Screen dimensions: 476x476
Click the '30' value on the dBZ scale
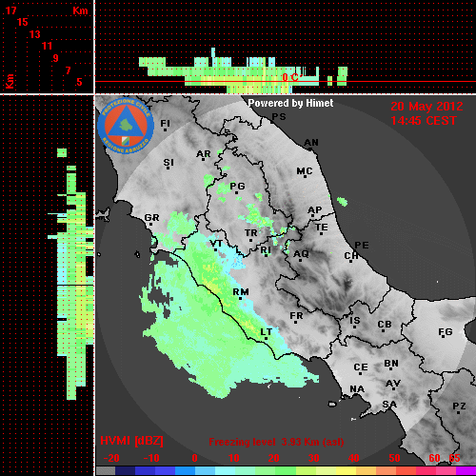(313, 458)
